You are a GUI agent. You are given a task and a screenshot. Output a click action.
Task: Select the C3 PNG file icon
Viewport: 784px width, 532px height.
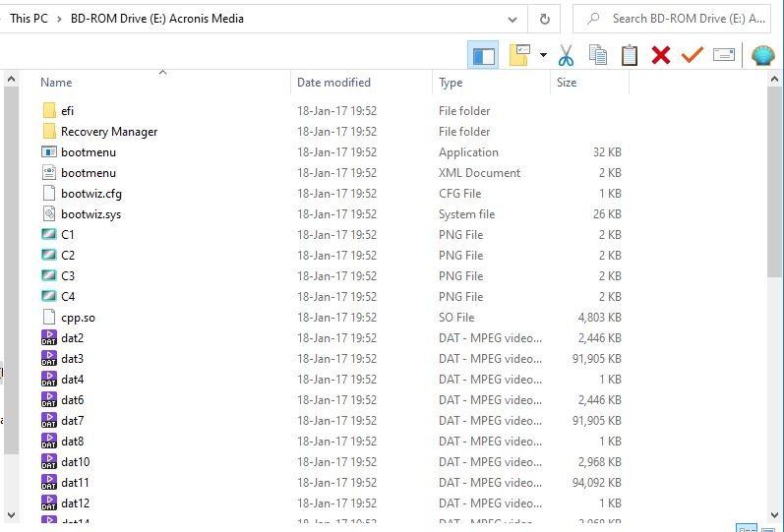click(49, 275)
